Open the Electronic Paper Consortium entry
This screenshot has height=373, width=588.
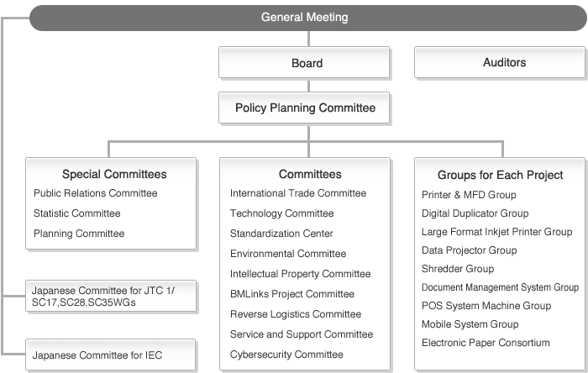[x=486, y=343]
